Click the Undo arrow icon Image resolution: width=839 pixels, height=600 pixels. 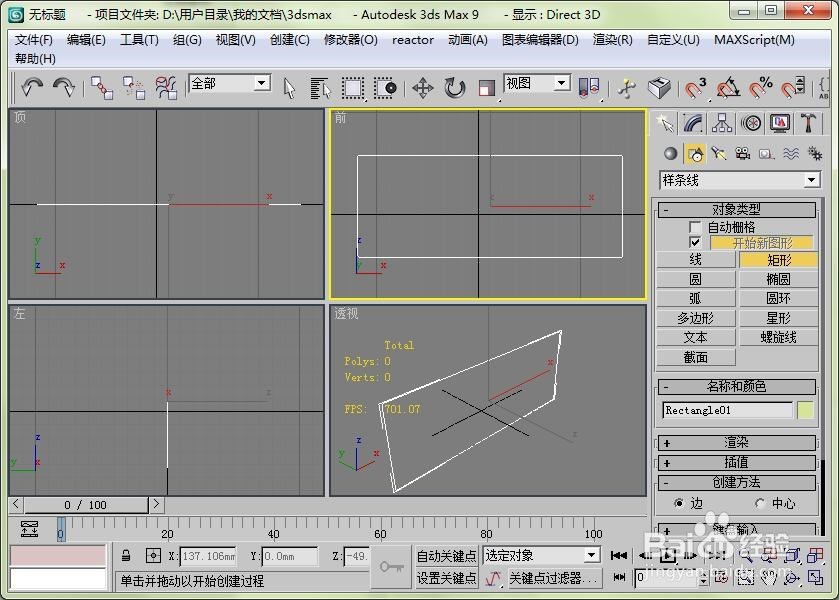tap(32, 87)
